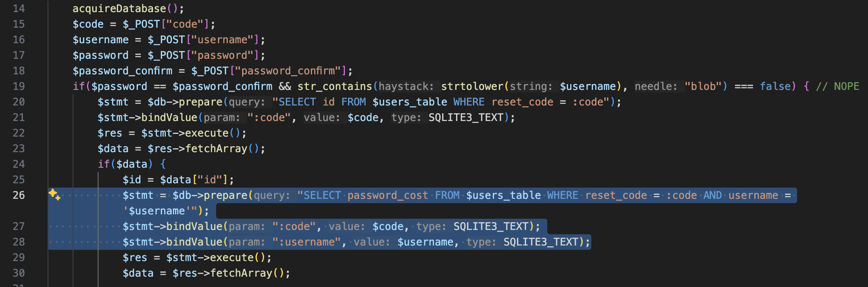Place cursor on the str_contains function name
Viewport: 868px width, 287px height.
click(x=335, y=86)
